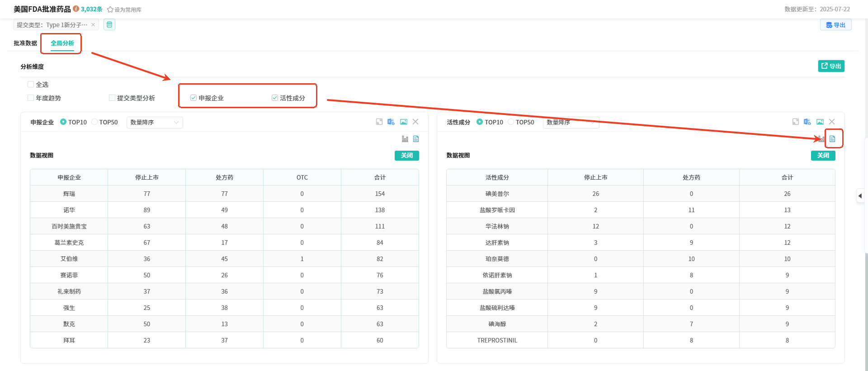Viewport: 868px width, 371px height.
Task: Click the info icon beside 美国FDA批准药品
Action: [x=76, y=9]
